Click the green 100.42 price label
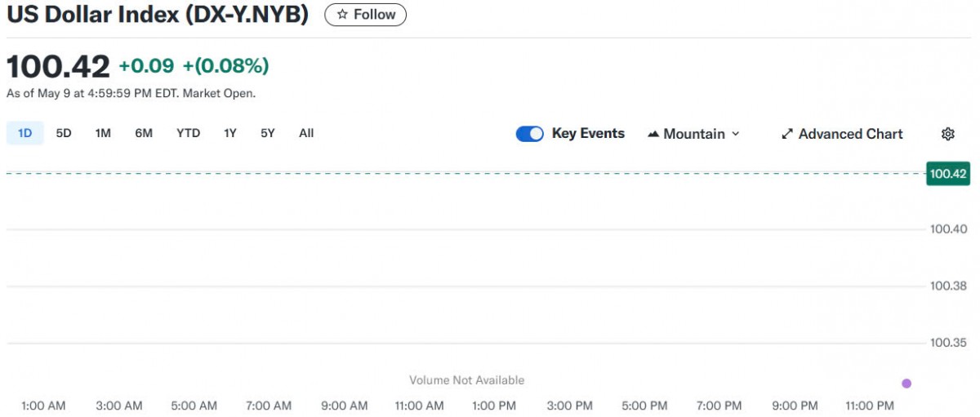This screenshot has width=980, height=417. 947,173
